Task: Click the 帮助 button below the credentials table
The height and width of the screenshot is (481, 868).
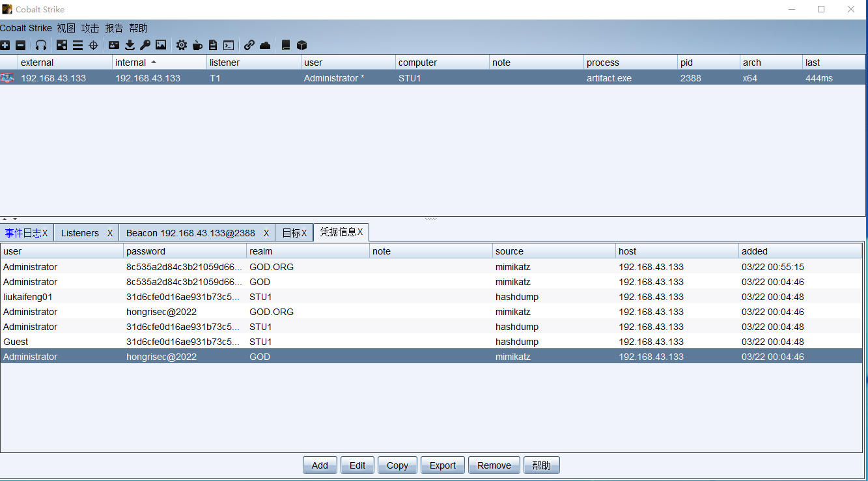Action: pos(542,465)
